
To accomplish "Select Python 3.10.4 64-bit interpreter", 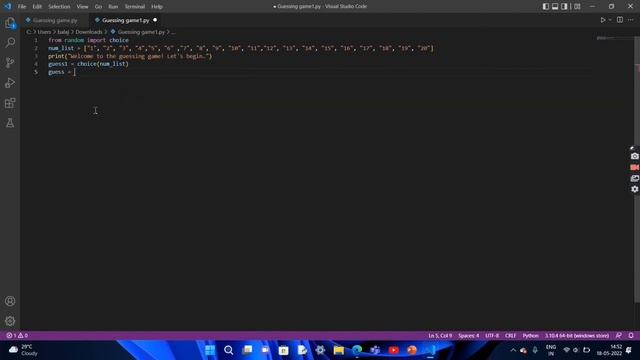I will (x=577, y=336).
